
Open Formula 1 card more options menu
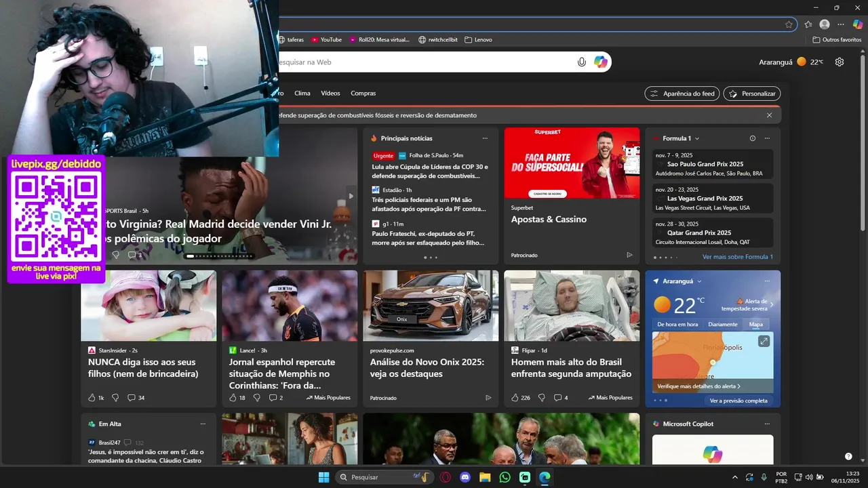[x=767, y=138]
